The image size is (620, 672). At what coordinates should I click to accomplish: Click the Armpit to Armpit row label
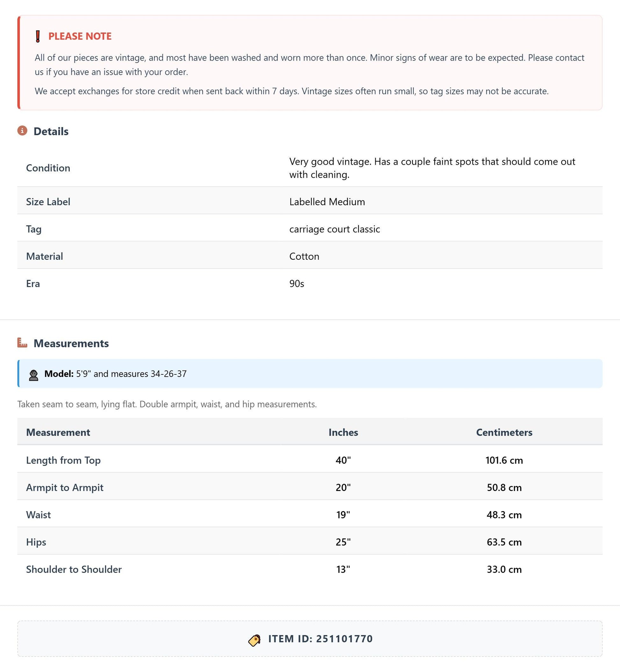point(65,488)
